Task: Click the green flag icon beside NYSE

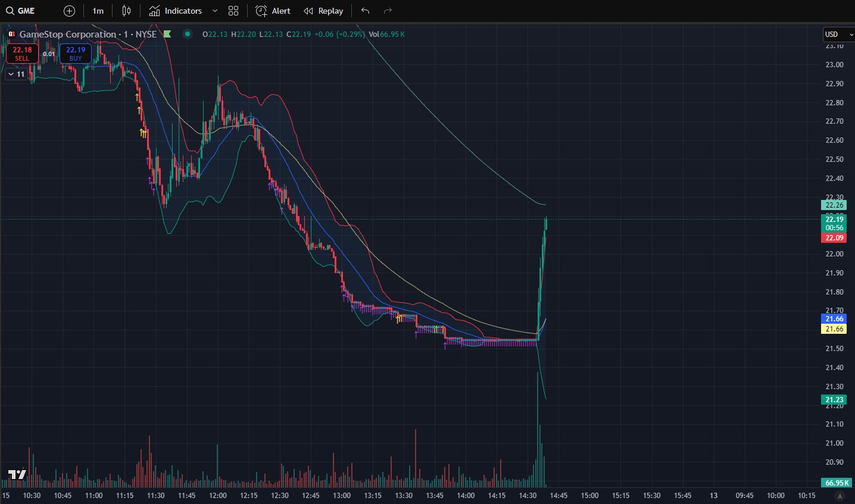Action: click(x=167, y=34)
